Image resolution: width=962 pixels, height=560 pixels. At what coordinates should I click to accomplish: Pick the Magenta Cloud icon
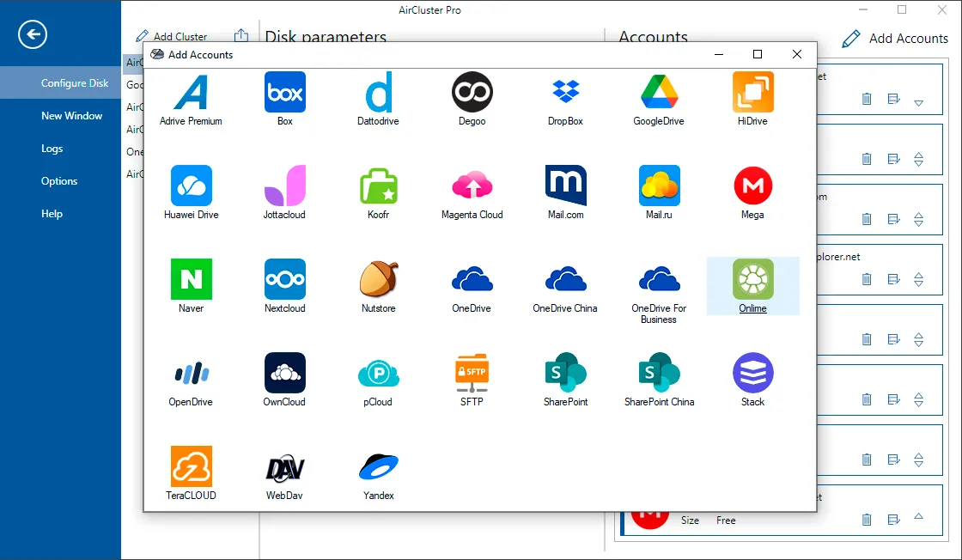coord(472,185)
